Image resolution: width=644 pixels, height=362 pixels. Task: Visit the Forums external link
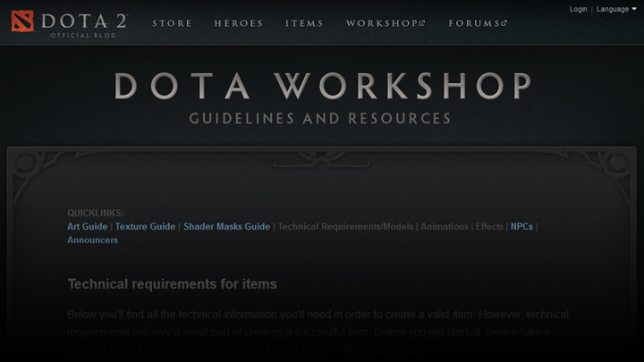coord(478,23)
